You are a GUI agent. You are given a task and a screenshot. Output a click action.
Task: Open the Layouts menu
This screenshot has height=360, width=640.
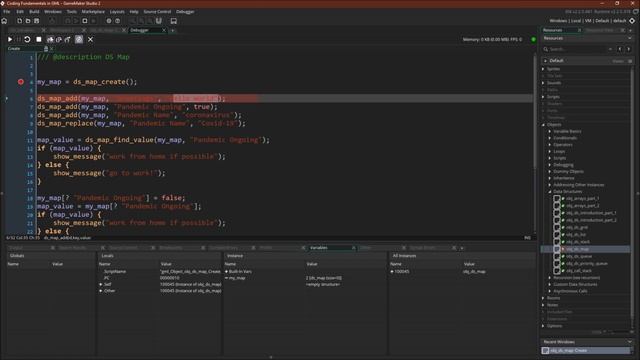coord(117,12)
